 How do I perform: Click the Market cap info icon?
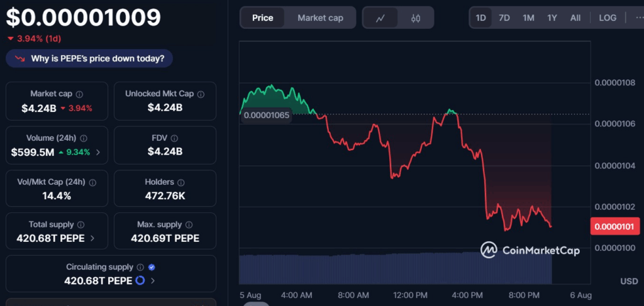[x=79, y=94]
